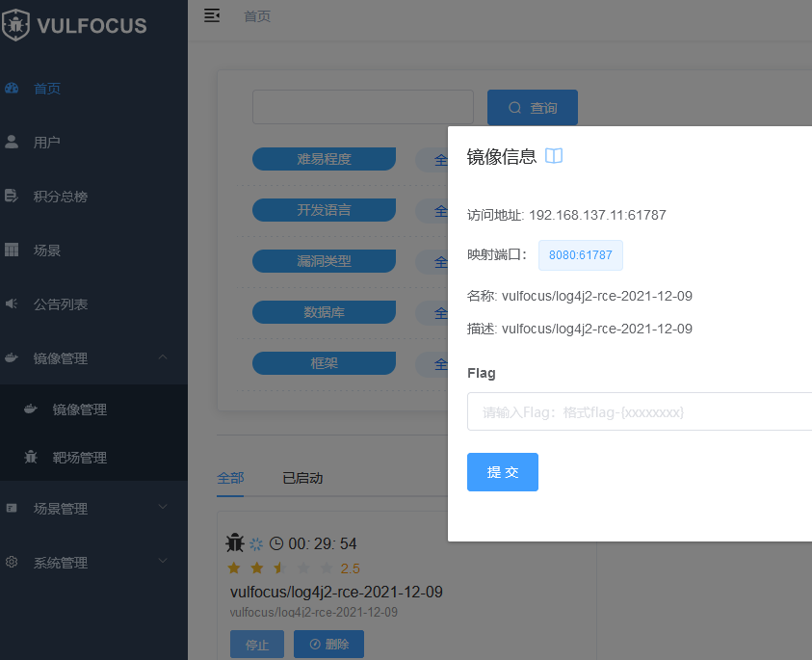Click the fifth empty rating star
Viewport: 812px width, 660px height.
[x=327, y=568]
